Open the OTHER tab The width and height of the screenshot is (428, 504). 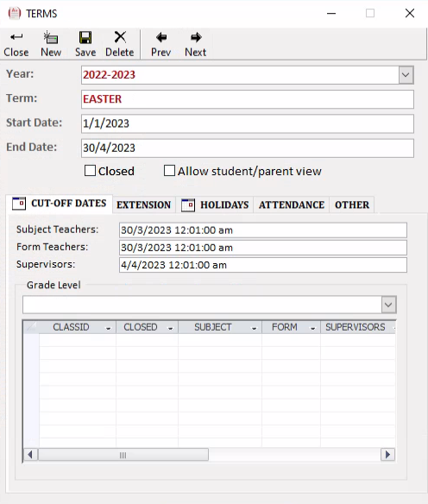[352, 205]
